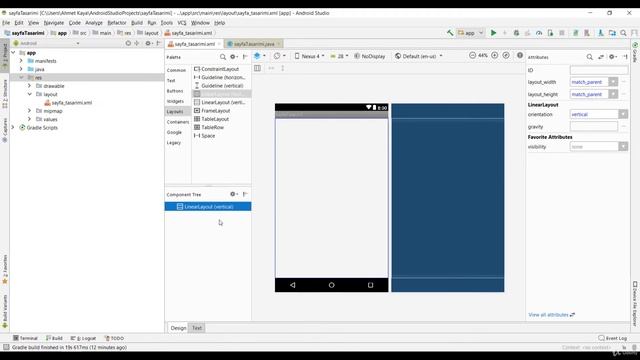Click scroll from source target icon
Image resolution: width=640 pixels, height=360 pixels.
(128, 43)
